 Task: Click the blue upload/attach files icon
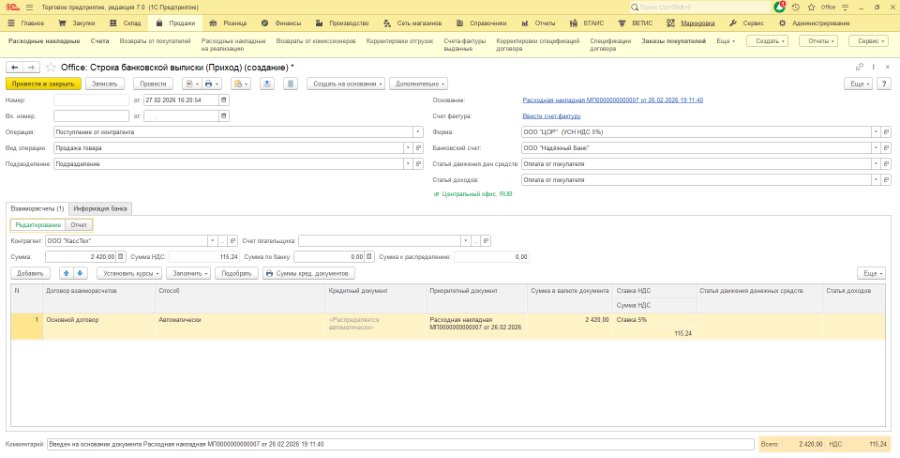267,84
